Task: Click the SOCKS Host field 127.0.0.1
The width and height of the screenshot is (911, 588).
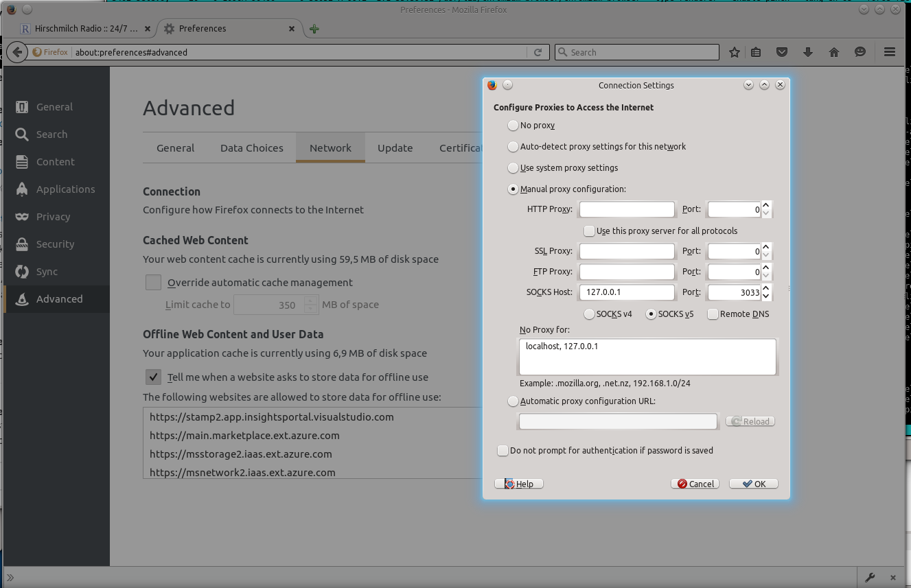Action: (x=627, y=292)
